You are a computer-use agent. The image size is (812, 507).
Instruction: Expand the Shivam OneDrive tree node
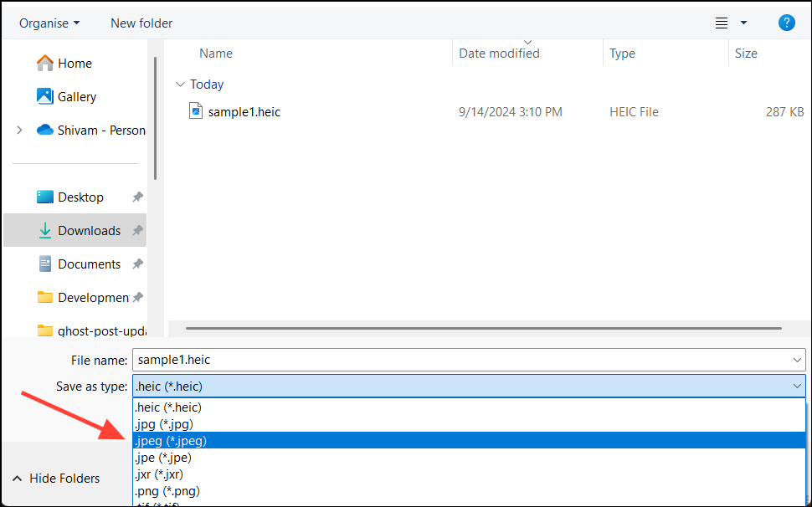point(20,131)
